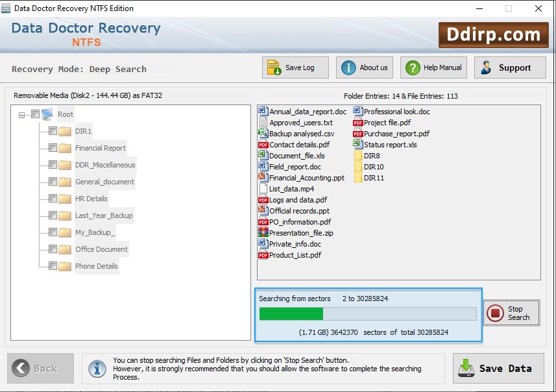Select the file name PO_information.pdf
This screenshot has height=392, width=556.
click(x=300, y=222)
